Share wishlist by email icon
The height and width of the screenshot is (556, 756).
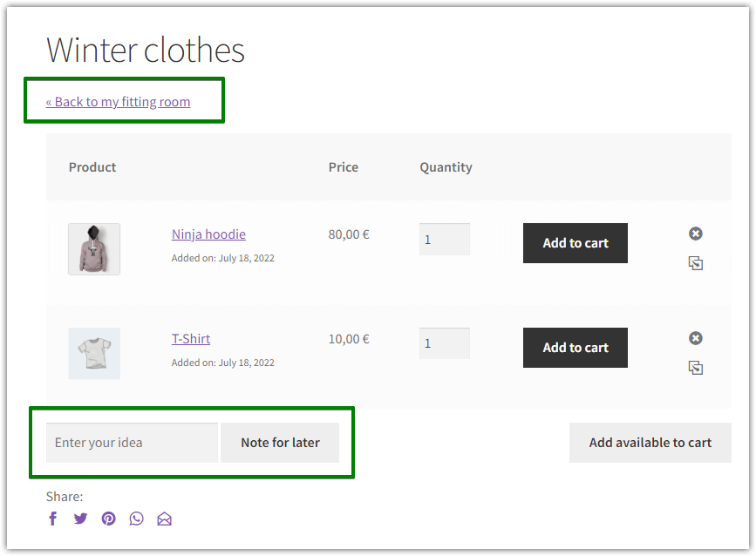(165, 519)
